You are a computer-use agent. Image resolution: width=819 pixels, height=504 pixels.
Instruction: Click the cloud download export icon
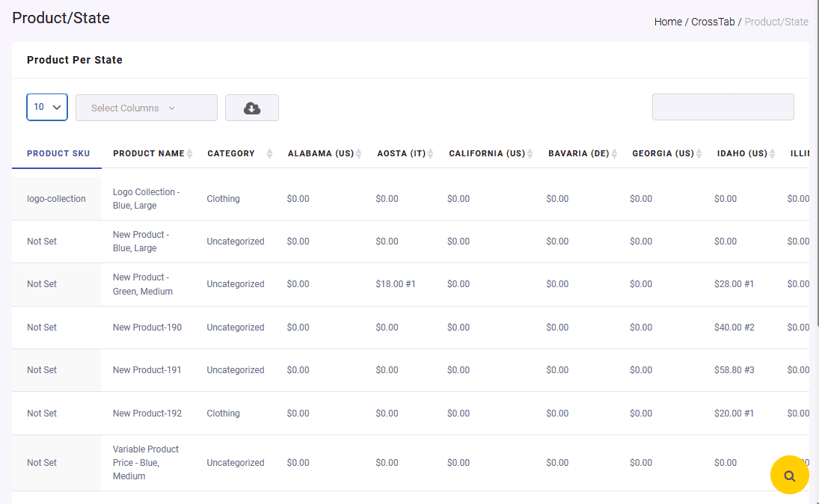pyautogui.click(x=252, y=108)
